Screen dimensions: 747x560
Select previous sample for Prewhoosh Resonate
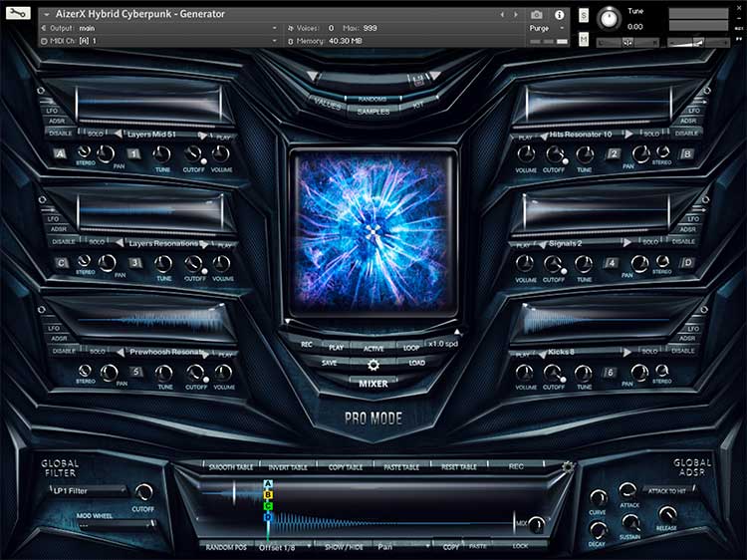121,352
